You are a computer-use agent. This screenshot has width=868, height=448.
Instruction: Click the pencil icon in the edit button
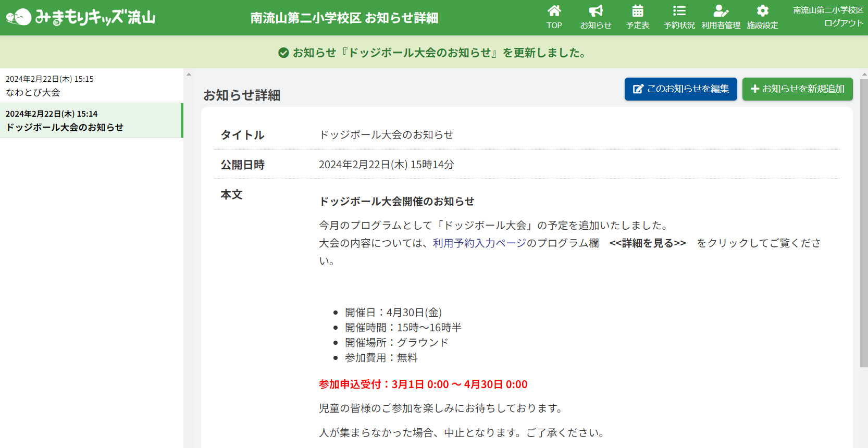638,89
